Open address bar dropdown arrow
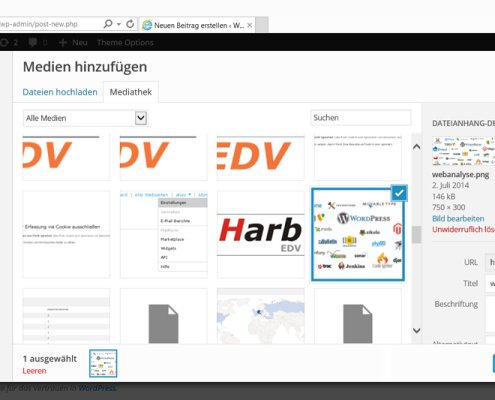 point(119,24)
